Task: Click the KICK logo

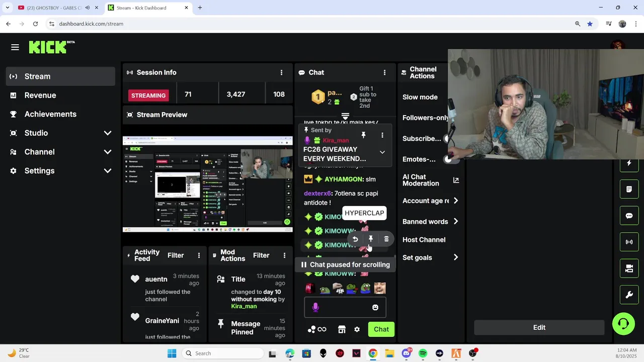Action: click(x=51, y=47)
